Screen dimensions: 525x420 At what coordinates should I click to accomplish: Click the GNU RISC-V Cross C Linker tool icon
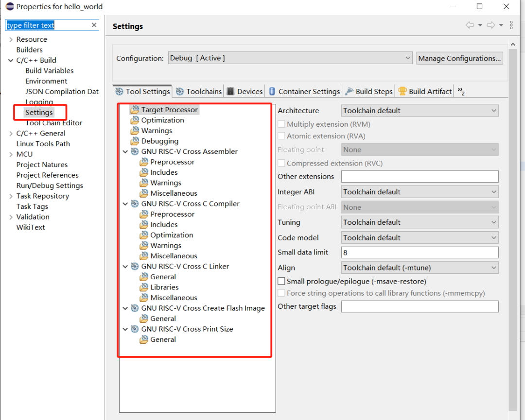(x=135, y=266)
